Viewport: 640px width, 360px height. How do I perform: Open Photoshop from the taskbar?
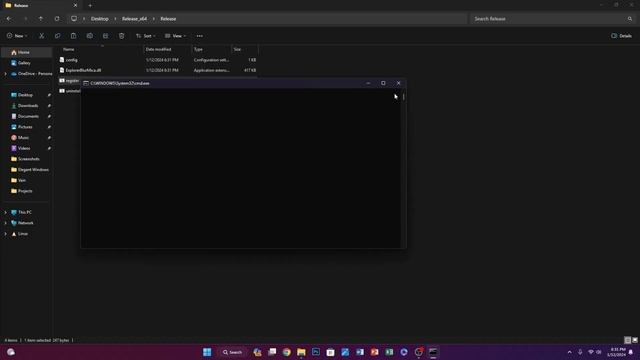[x=316, y=352]
